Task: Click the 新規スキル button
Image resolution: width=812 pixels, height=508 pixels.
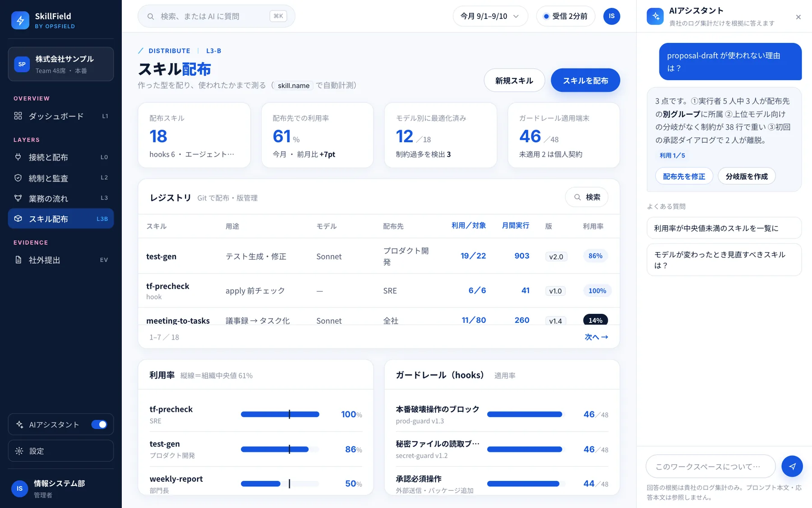Action: coord(514,80)
